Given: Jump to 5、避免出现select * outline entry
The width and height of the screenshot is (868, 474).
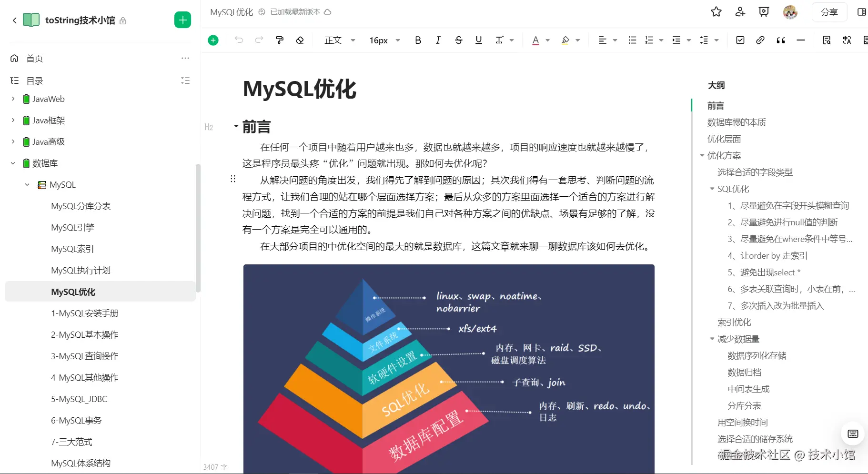Looking at the screenshot, I should 764,272.
